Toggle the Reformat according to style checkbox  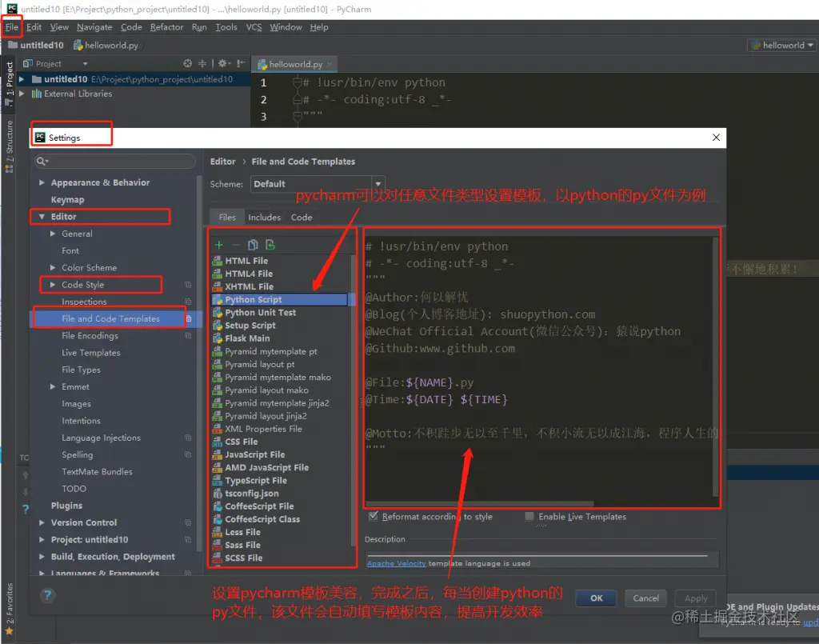tap(373, 516)
